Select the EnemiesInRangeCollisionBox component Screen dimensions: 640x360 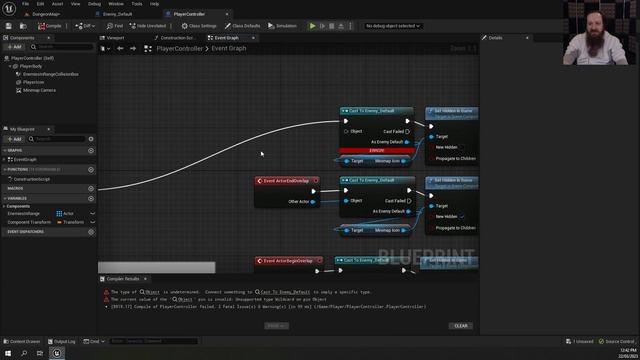click(51, 74)
